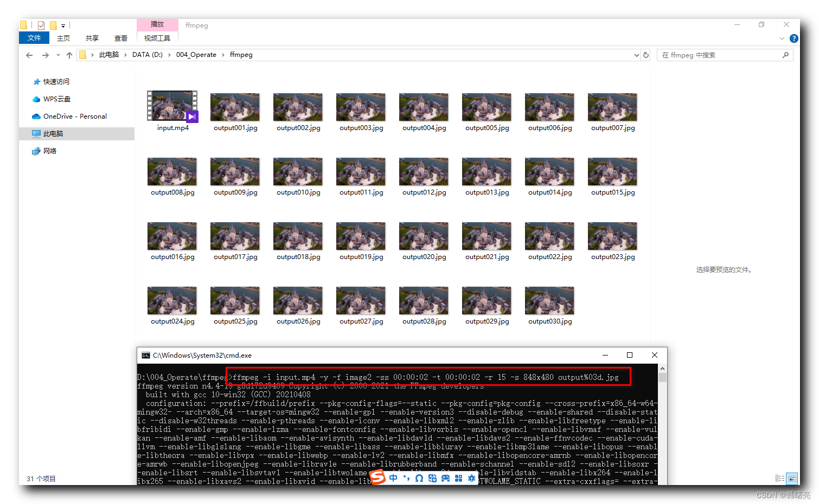Open the skin shirt icon on input bar
The width and height of the screenshot is (819, 504).
tap(471, 478)
